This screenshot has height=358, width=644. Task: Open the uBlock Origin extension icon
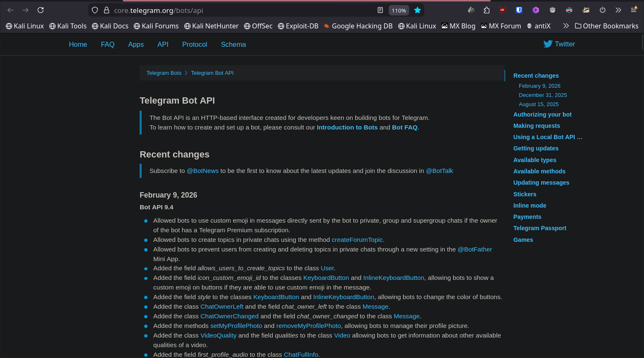tap(502, 10)
